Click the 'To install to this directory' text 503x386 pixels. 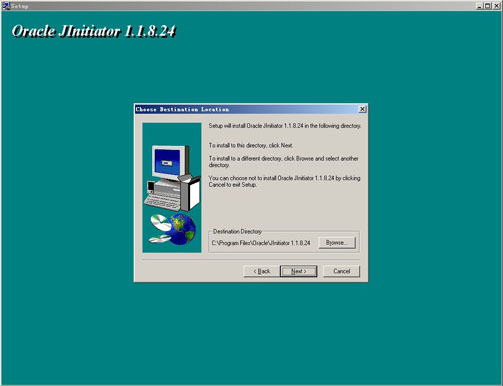pyautogui.click(x=251, y=145)
